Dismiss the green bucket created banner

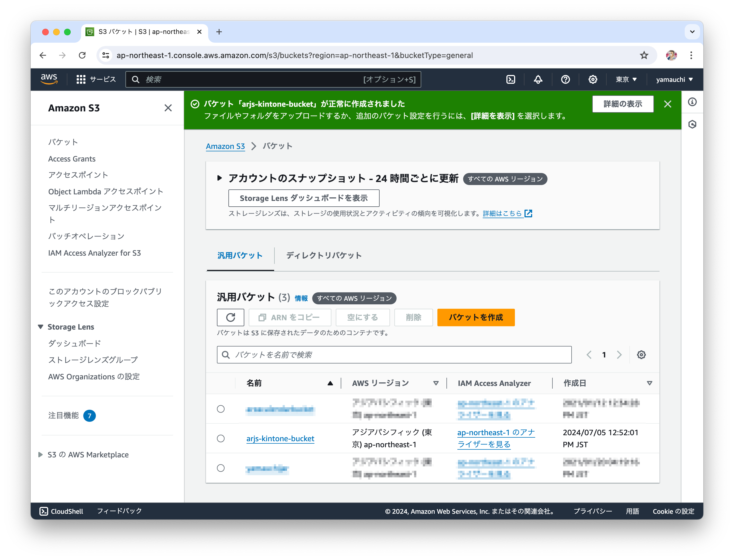point(667,104)
